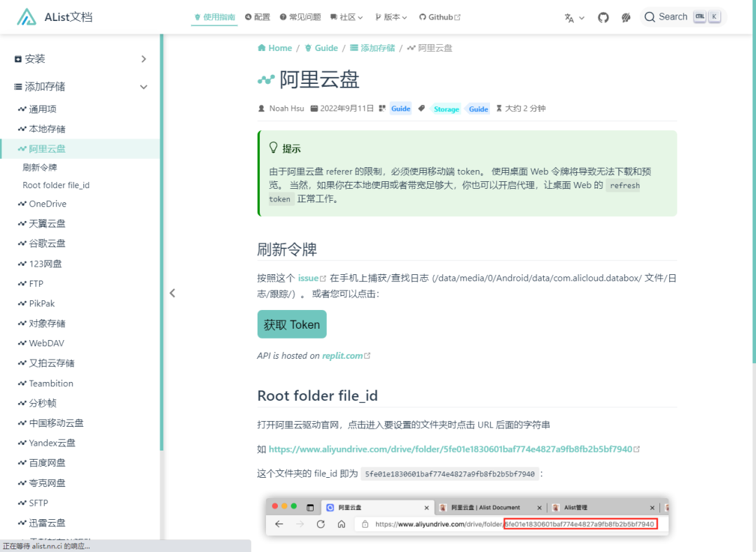Click the Noah Hsu author name
Screen dimensions: 756x552
tap(286, 108)
